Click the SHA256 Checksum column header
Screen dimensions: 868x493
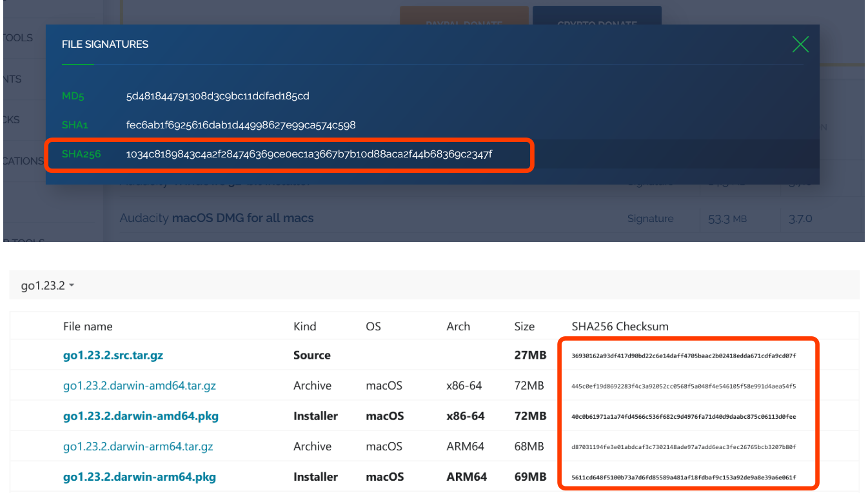pyautogui.click(x=620, y=327)
